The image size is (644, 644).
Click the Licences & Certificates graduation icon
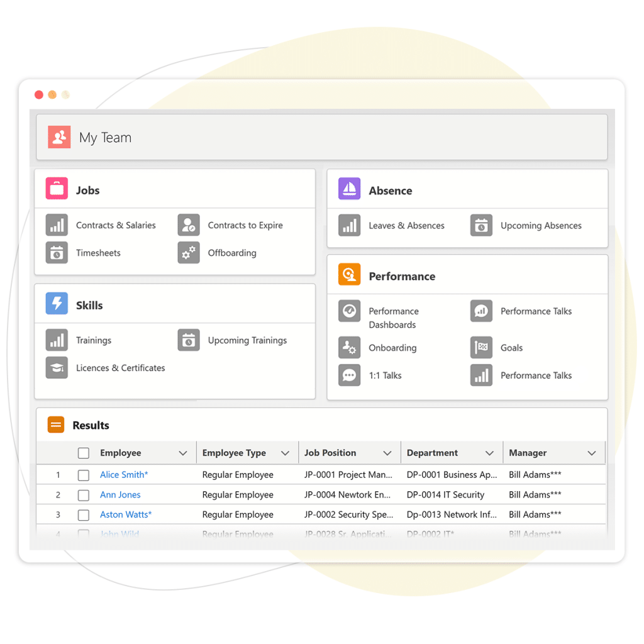point(57,368)
